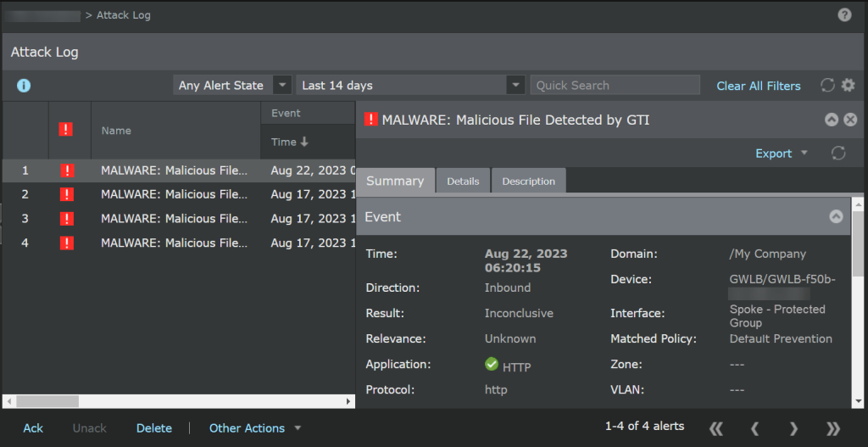Click the Attack Log breadcrumb
868x447 pixels.
[x=124, y=15]
